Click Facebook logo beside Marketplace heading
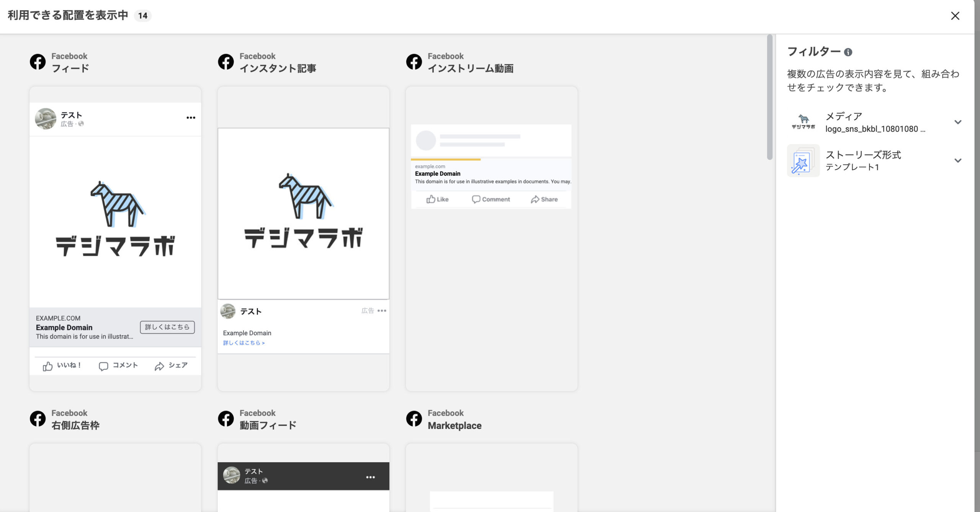 click(414, 419)
